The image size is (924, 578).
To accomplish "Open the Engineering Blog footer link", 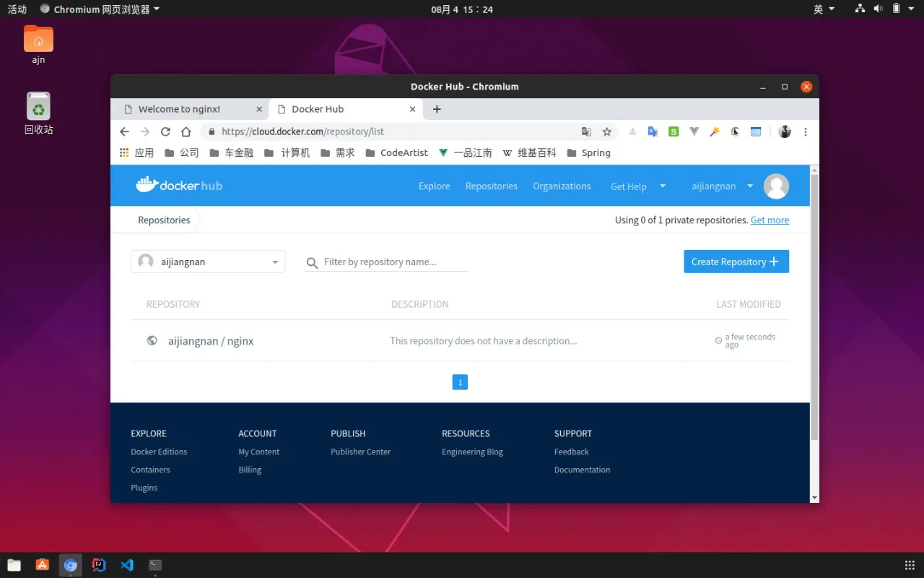I will (x=472, y=452).
